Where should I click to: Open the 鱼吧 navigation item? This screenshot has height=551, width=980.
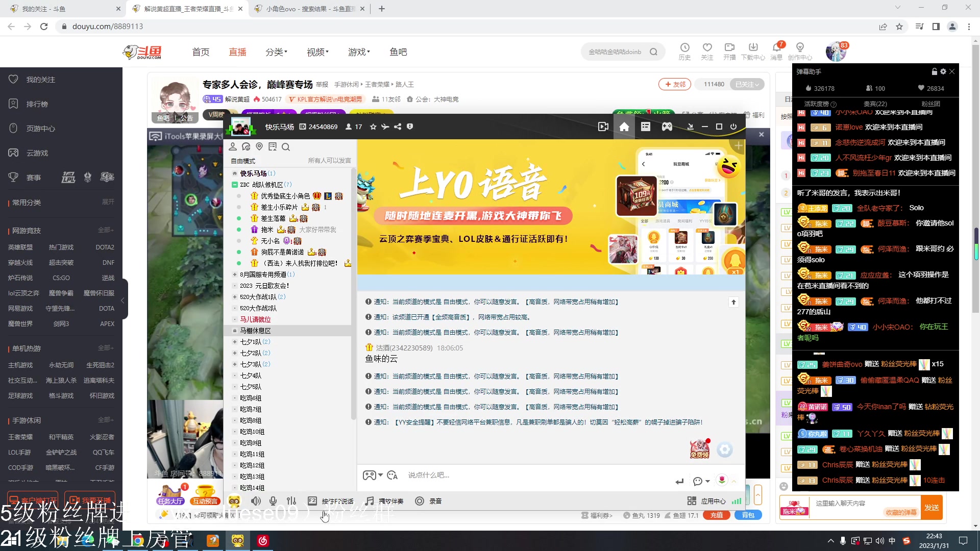tap(398, 52)
